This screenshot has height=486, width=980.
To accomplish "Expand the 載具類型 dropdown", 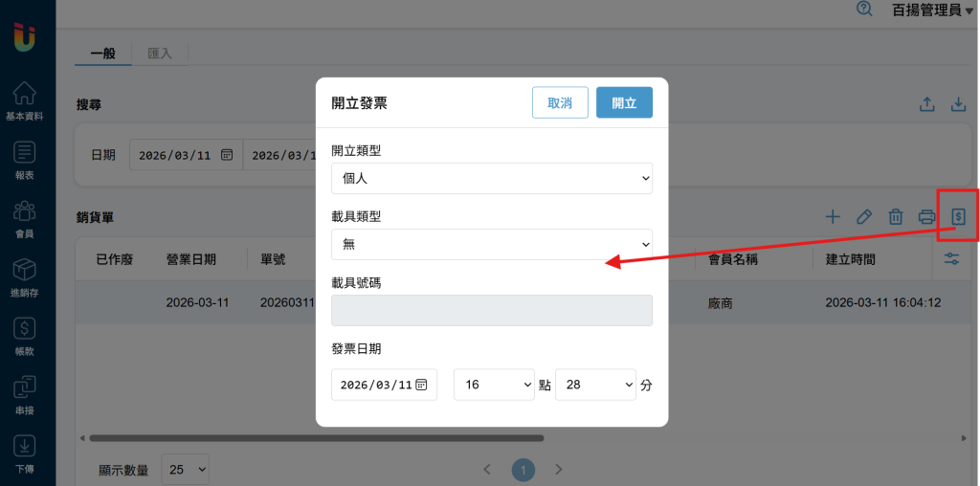I will [492, 244].
